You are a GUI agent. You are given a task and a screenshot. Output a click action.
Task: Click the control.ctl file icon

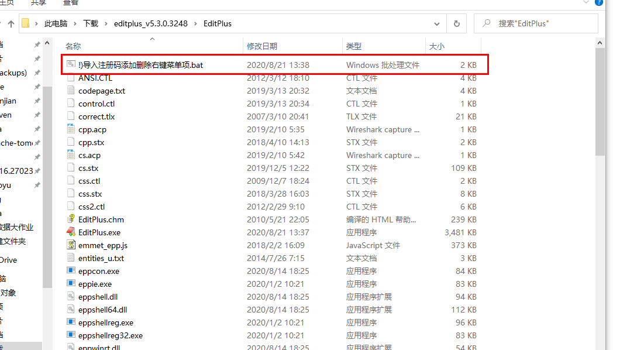(x=71, y=104)
